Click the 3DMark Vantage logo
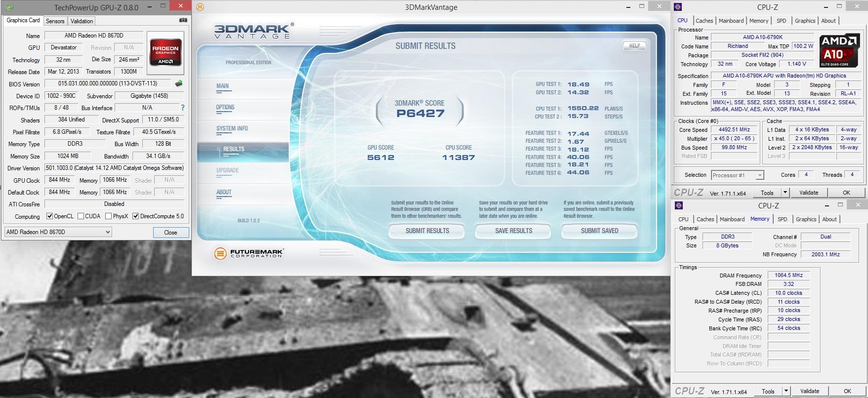868x398 pixels. tap(254, 31)
